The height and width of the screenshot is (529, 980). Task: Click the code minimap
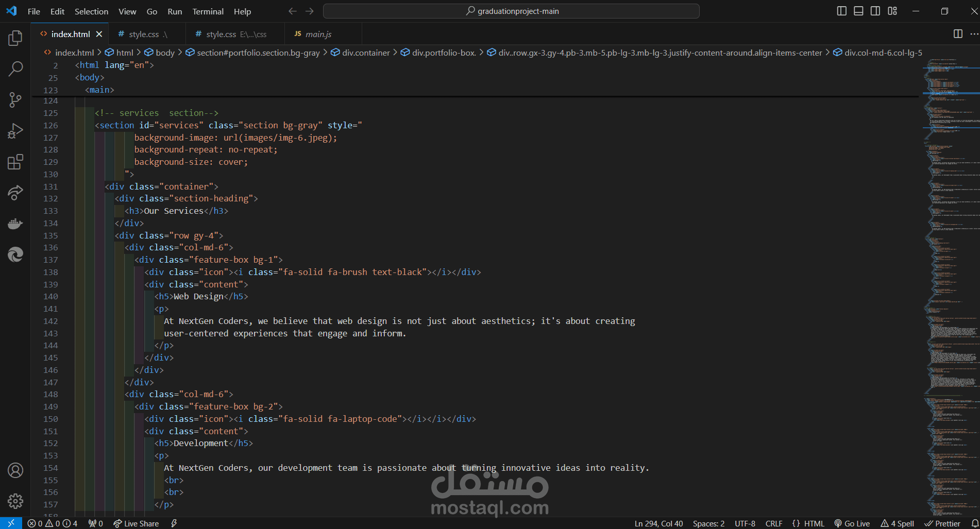[951, 287]
